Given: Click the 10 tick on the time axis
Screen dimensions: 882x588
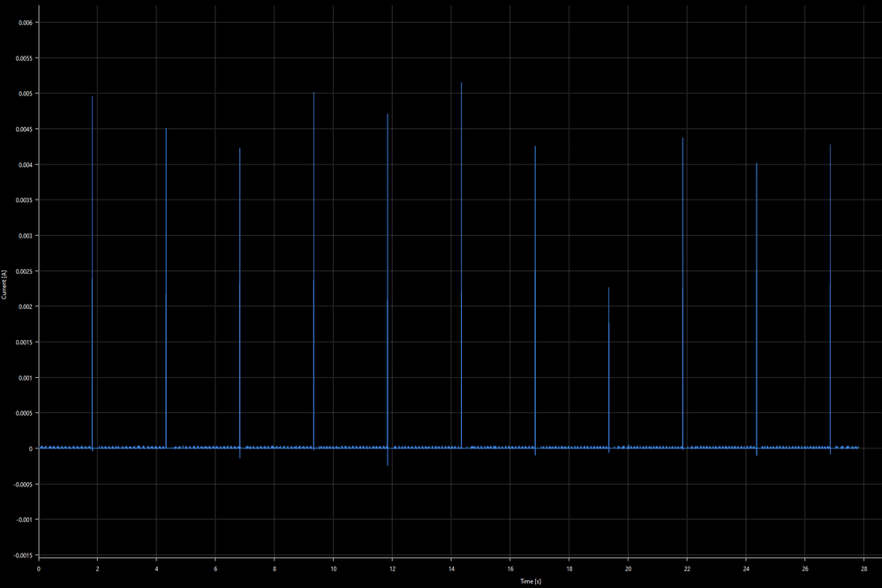Looking at the screenshot, I should 334,569.
